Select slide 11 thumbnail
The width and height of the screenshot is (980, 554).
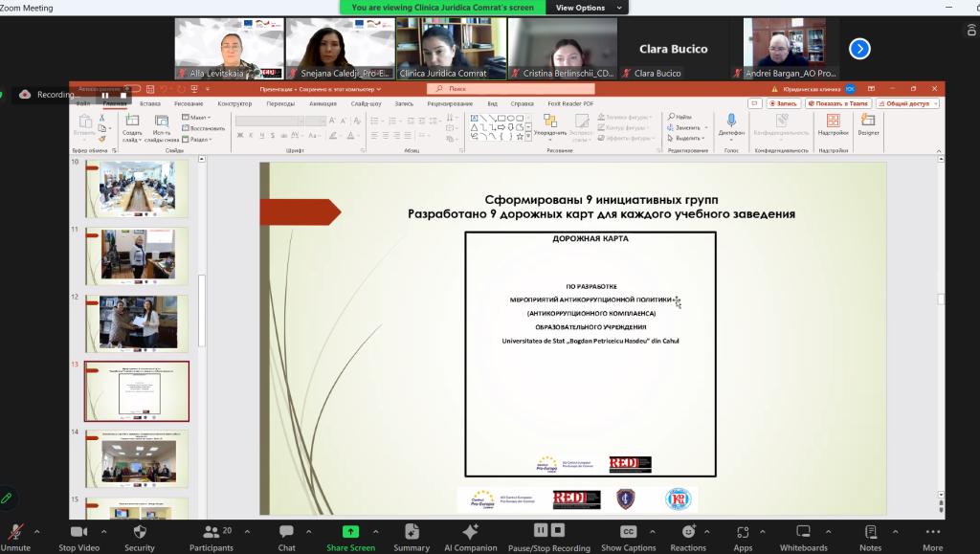(136, 256)
